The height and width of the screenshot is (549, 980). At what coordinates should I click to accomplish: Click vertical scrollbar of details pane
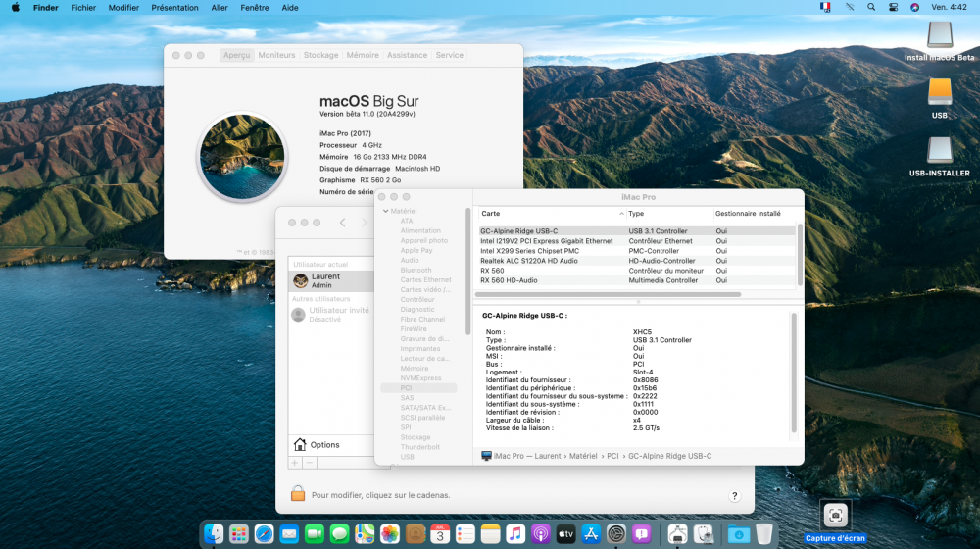tap(794, 373)
